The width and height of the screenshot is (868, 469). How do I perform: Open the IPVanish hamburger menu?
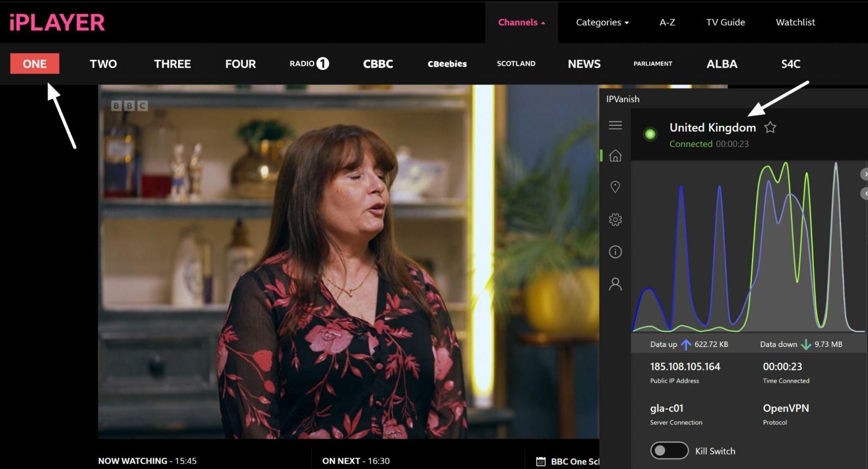tap(615, 125)
